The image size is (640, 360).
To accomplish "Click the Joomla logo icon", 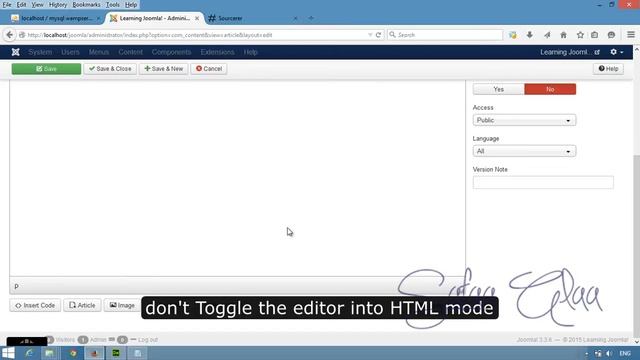I will pos(16,52).
